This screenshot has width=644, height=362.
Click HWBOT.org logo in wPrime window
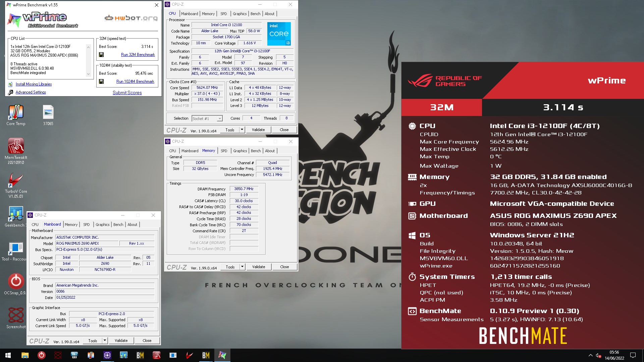(131, 18)
